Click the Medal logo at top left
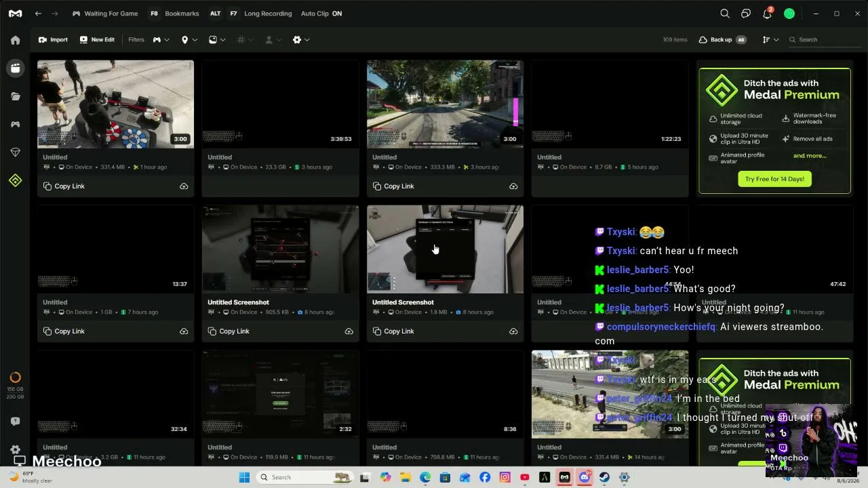Viewport: 868px width, 488px height. tap(15, 14)
